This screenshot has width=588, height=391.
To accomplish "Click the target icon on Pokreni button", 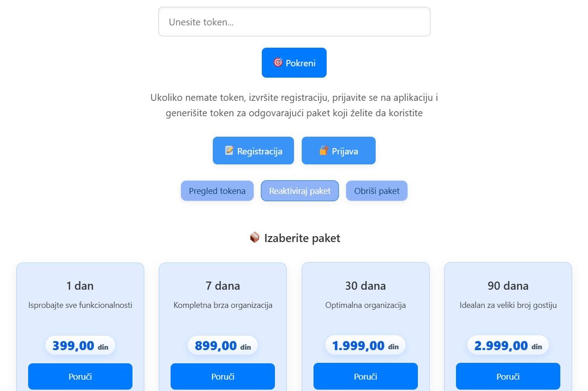I will pos(278,62).
